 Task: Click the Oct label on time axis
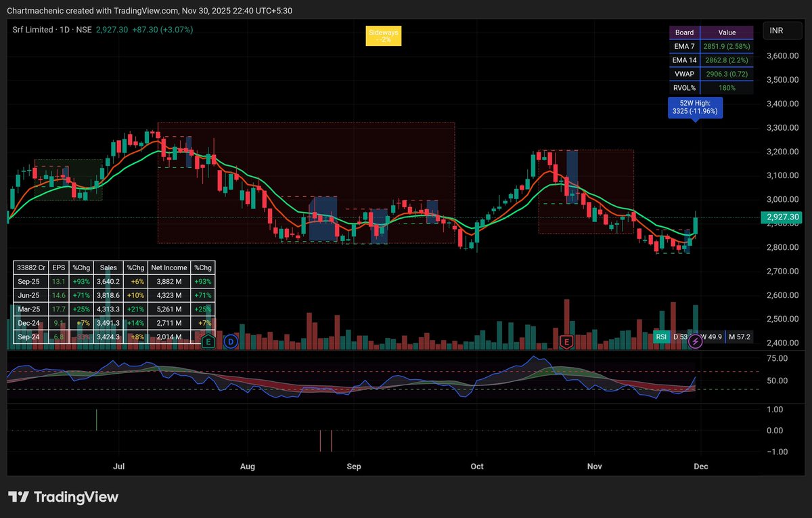click(476, 467)
